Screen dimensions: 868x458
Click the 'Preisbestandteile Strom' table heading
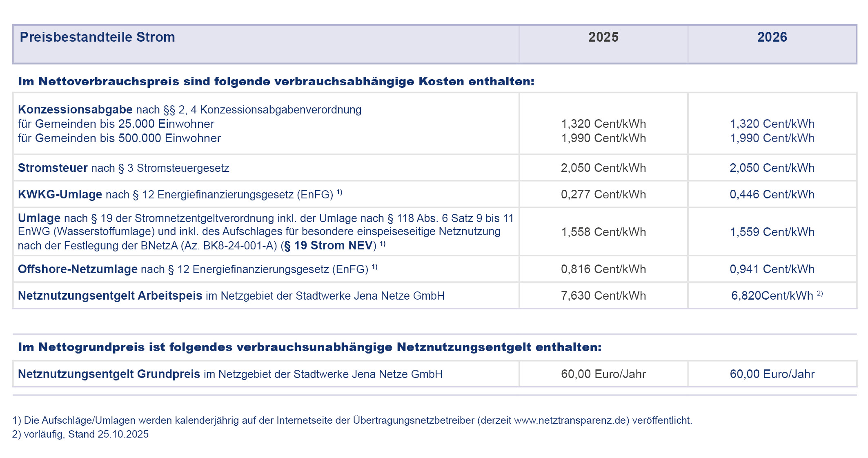tap(97, 37)
